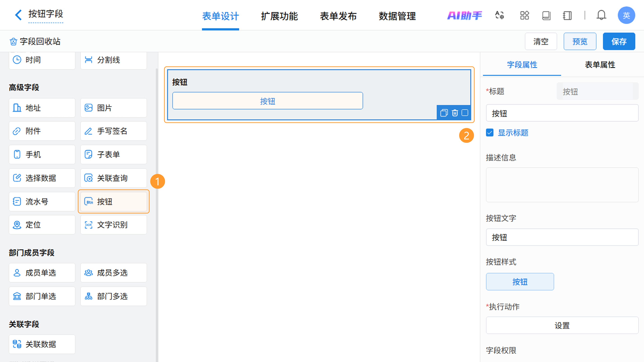Click 设置 under 执行动作

pyautogui.click(x=562, y=325)
